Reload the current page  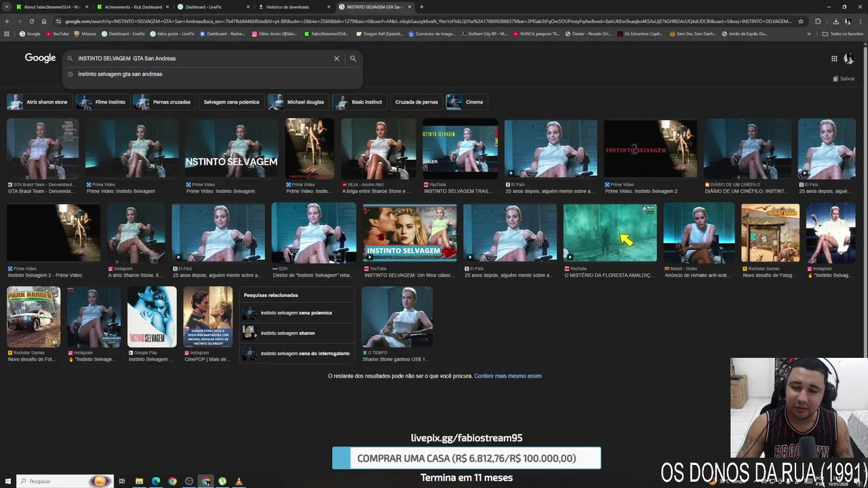tap(31, 21)
